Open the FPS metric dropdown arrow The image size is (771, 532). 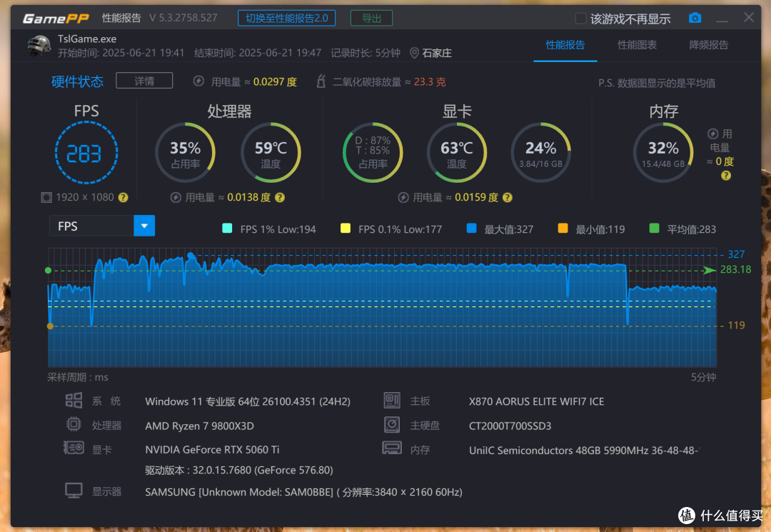pyautogui.click(x=144, y=226)
